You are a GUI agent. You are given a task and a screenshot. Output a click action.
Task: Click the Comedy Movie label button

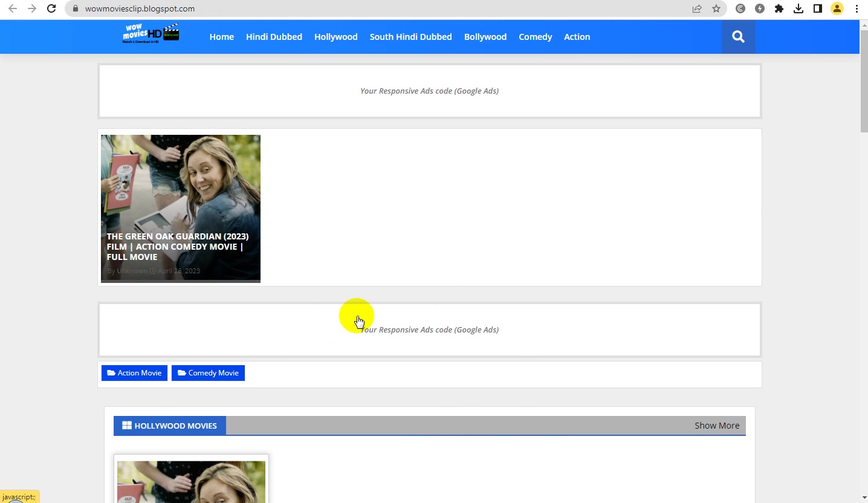pyautogui.click(x=208, y=373)
